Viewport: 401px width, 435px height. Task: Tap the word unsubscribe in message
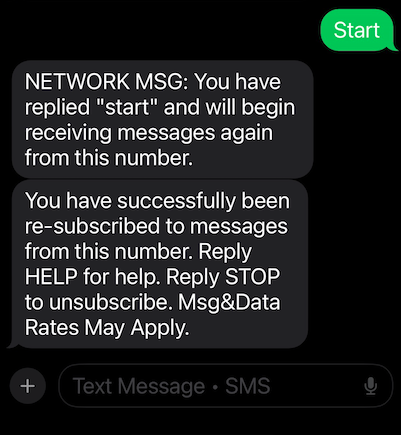111,302
